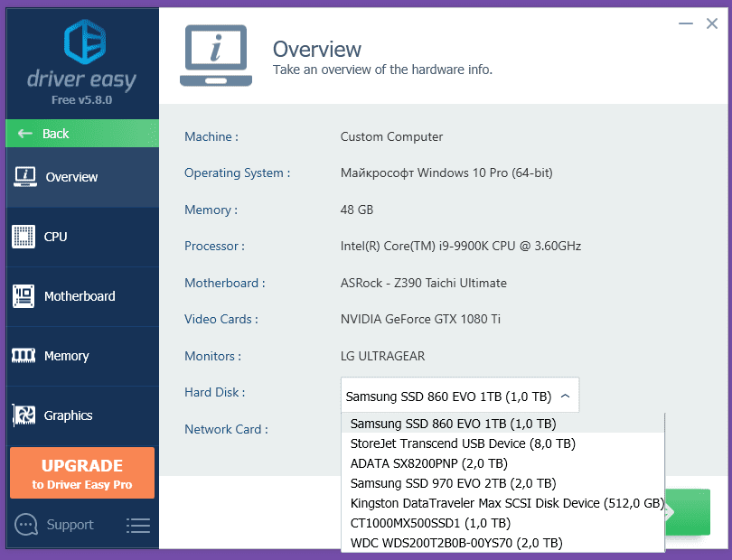Click 'ASRock - Z390 Taichi Ultimate' value
Viewport: 732px width, 560px height.
click(424, 283)
